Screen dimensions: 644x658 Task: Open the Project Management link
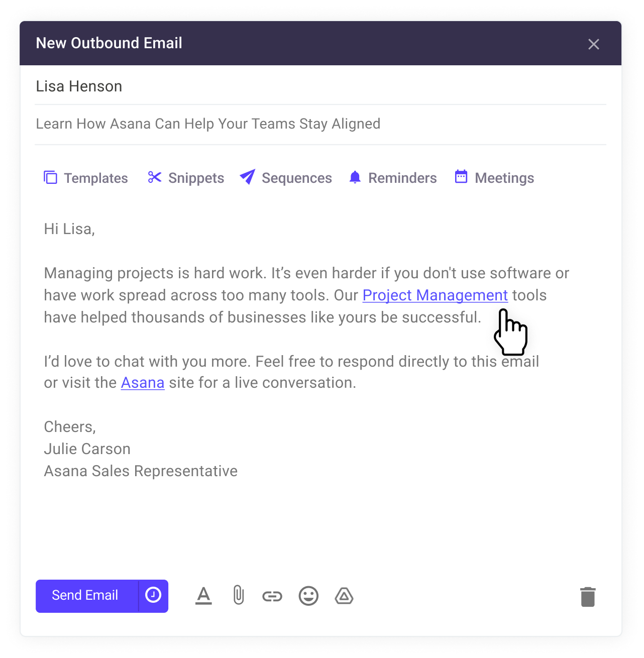(435, 295)
